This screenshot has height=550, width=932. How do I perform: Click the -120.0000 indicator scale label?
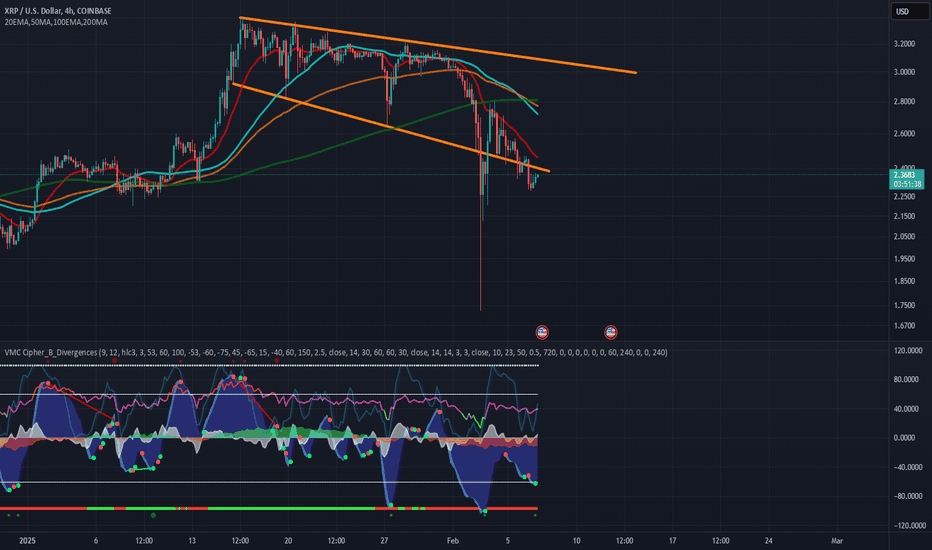[x=908, y=526]
